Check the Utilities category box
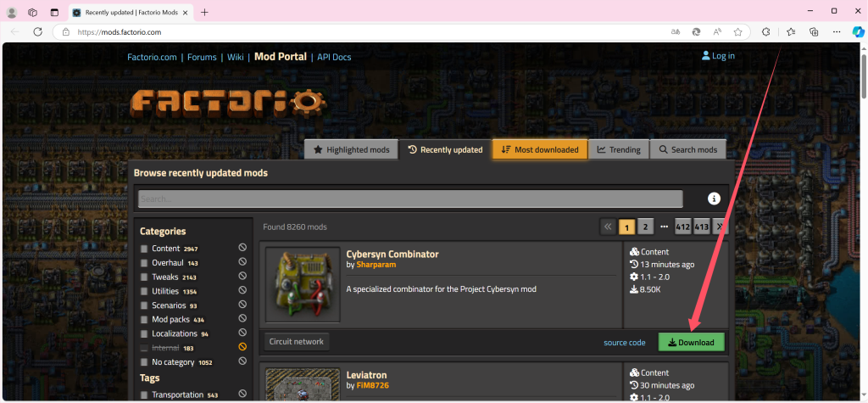Viewport: 868px width, 403px height. point(144,292)
